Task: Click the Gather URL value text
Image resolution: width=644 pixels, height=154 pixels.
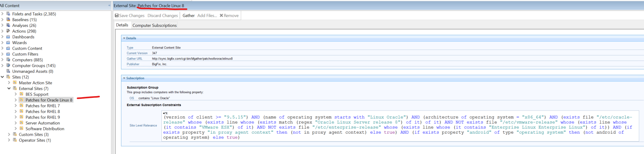Action: click(x=192, y=59)
